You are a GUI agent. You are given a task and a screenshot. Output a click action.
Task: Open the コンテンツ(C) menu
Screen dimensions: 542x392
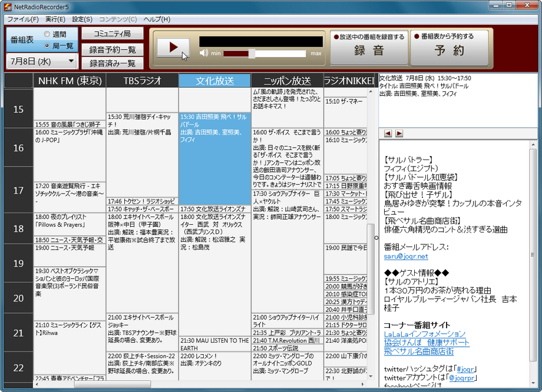[x=118, y=19]
